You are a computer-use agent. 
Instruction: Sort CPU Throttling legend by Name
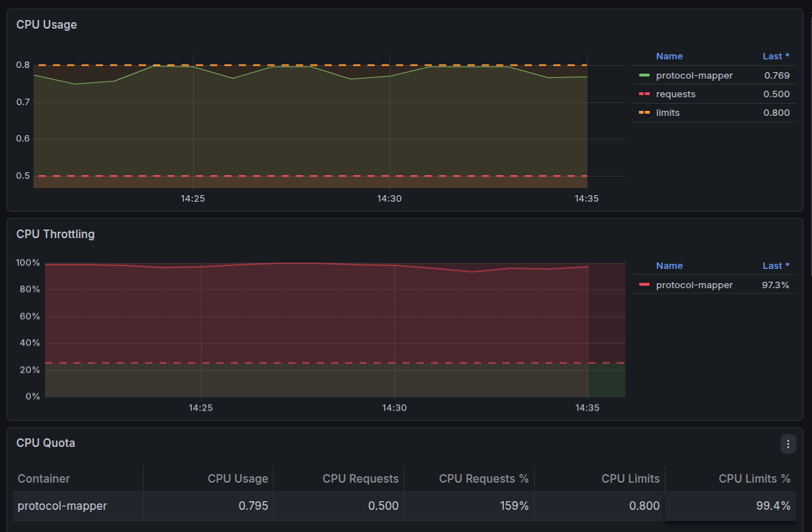tap(669, 266)
